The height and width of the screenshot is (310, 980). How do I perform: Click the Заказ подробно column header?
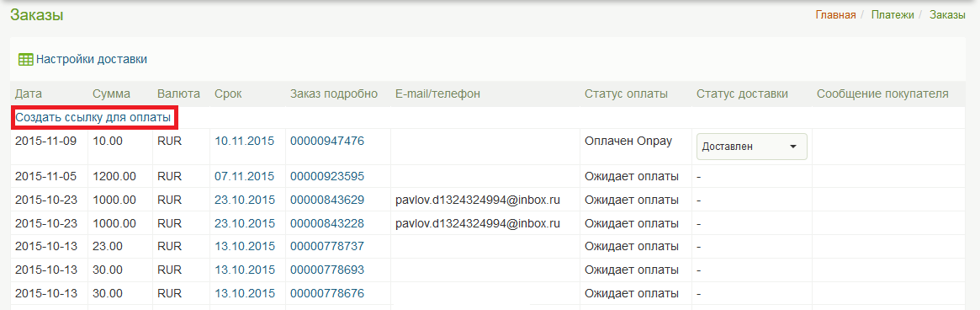point(334,94)
